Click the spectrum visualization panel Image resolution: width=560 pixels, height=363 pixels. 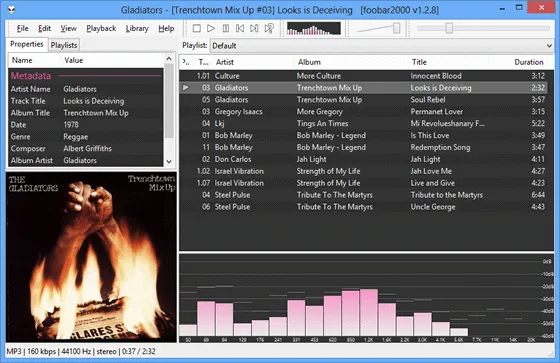[366, 298]
